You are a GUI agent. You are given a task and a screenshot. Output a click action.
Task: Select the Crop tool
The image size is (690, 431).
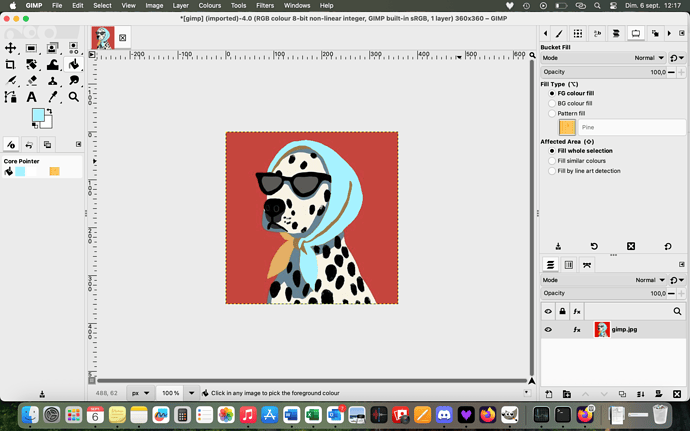pos(10,65)
